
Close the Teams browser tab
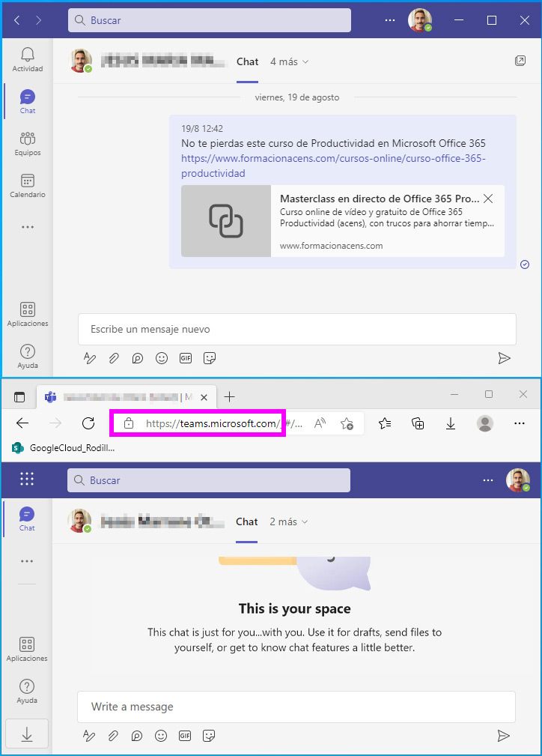pos(204,397)
